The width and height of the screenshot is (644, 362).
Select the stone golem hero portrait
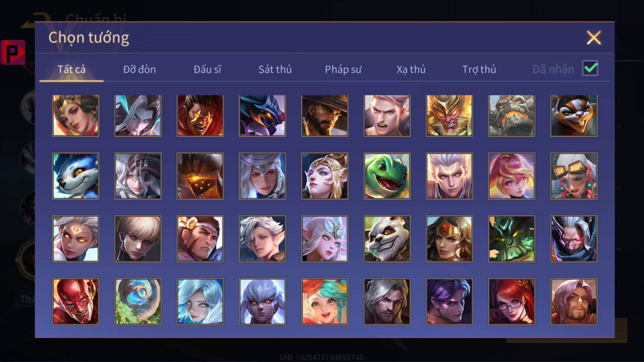point(511,115)
